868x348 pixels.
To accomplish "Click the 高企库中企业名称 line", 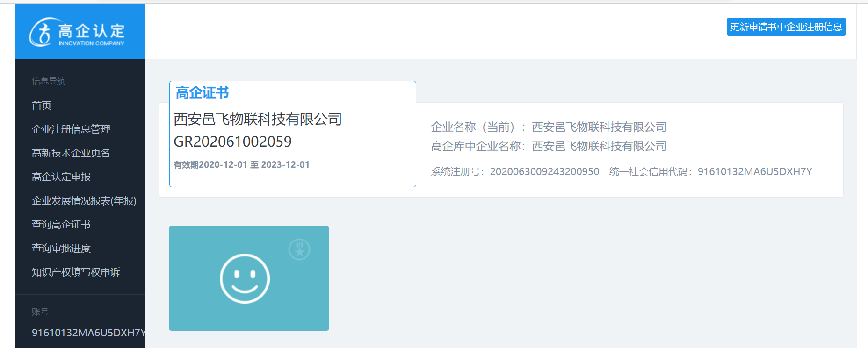I will tap(549, 147).
